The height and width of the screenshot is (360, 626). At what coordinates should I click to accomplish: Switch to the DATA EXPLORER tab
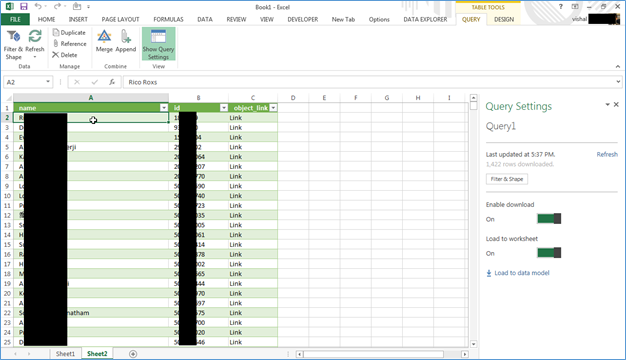click(425, 19)
